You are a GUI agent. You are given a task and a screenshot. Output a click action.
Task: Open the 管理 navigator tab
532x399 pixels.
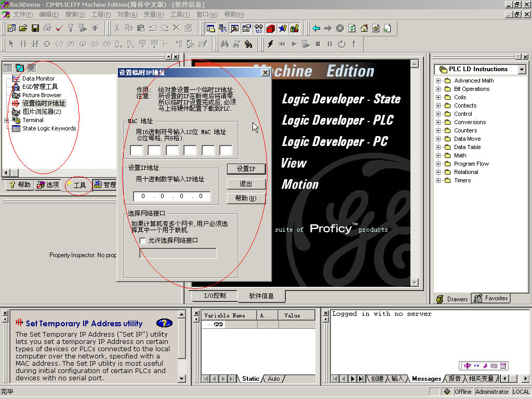(105, 184)
